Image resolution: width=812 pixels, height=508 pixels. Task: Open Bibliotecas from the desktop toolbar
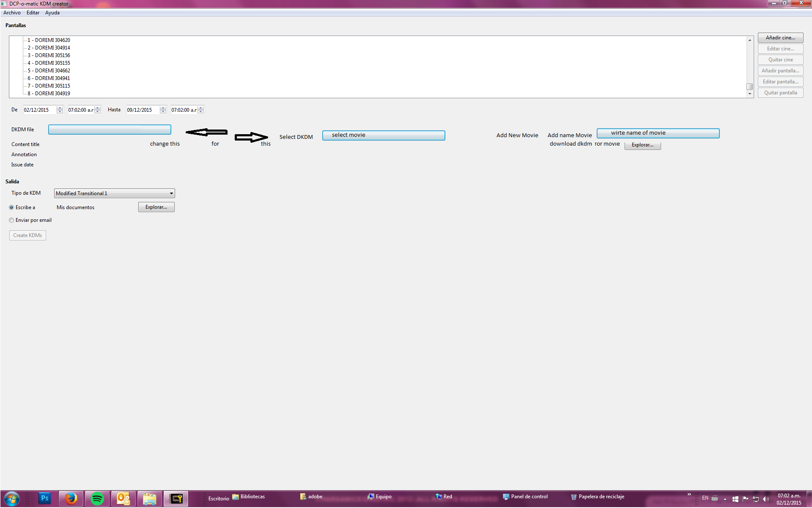(249, 497)
